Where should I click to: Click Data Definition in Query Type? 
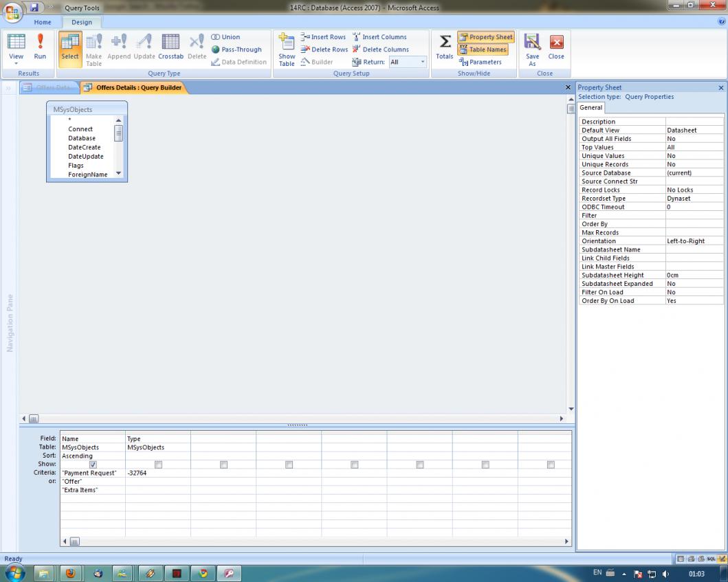coord(239,62)
